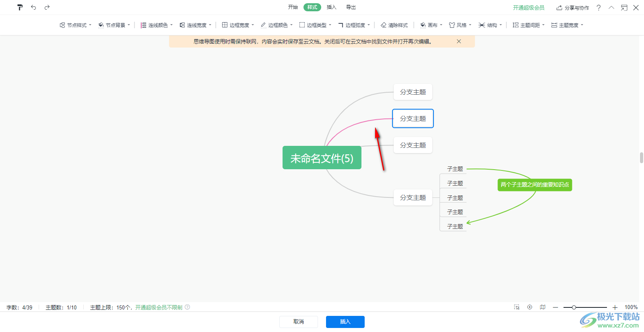
Task: Click the 开通超级会员 link at top
Action: (528, 8)
